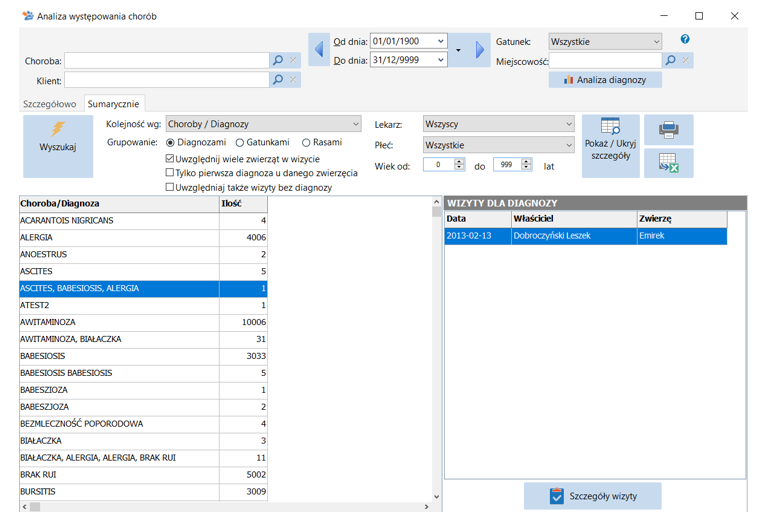The width and height of the screenshot is (773, 526).
Task: Open the Gatunek dropdown showing Wszystkie
Action: click(x=605, y=42)
